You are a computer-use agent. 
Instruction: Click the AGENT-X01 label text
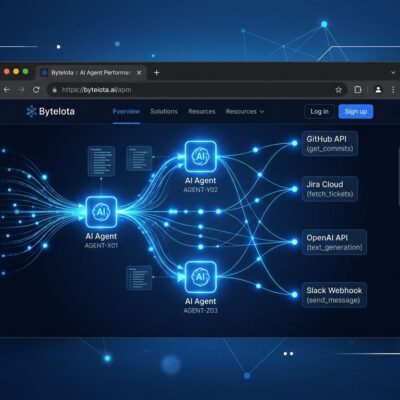click(101, 246)
